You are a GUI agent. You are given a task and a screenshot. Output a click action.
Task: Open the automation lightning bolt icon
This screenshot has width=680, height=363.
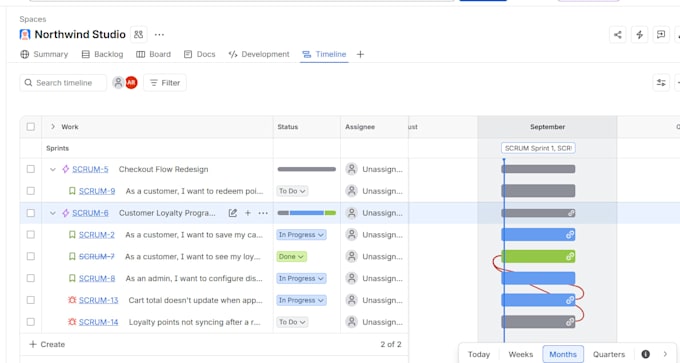[639, 35]
